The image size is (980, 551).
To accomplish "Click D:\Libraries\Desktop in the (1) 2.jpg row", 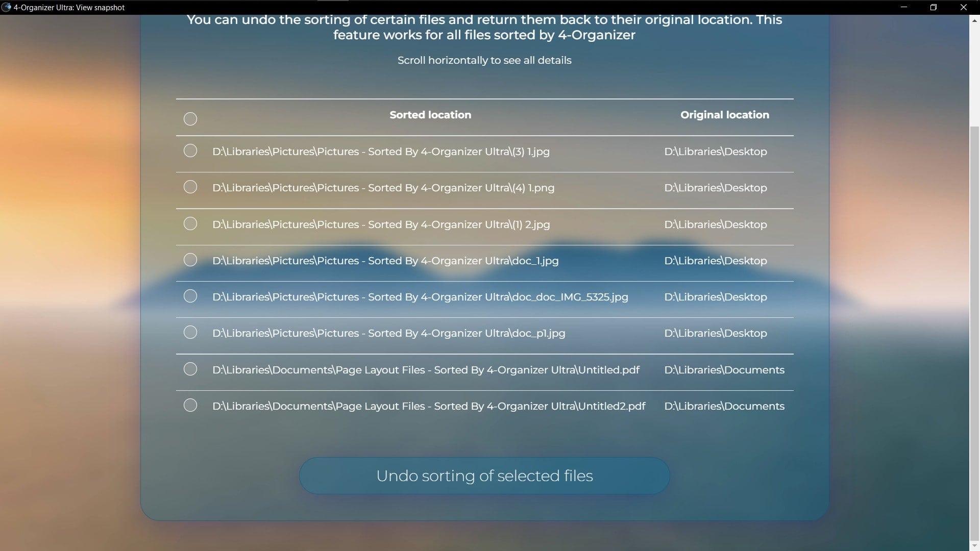I will coord(716,224).
